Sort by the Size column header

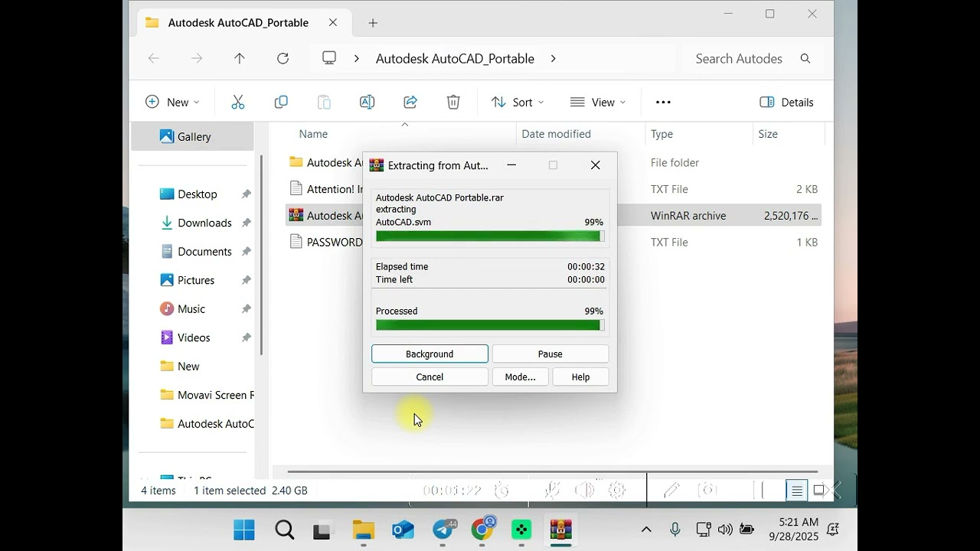click(x=767, y=134)
